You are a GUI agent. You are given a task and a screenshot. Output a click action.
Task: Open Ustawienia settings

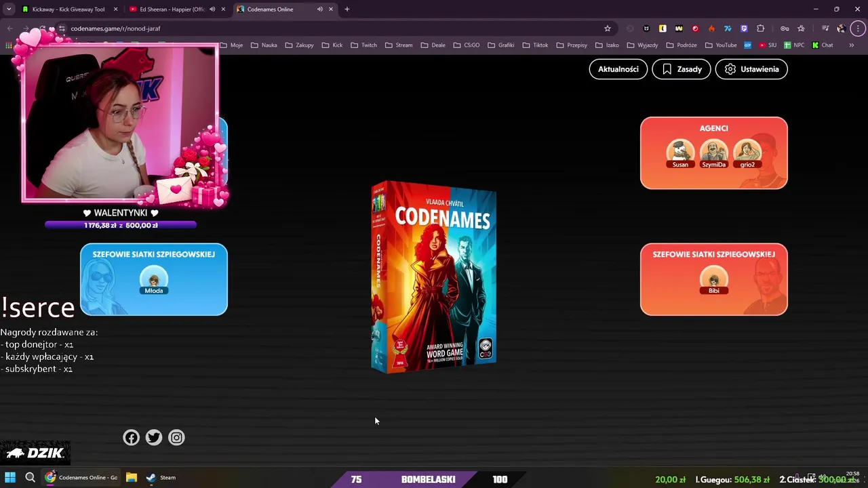(751, 69)
